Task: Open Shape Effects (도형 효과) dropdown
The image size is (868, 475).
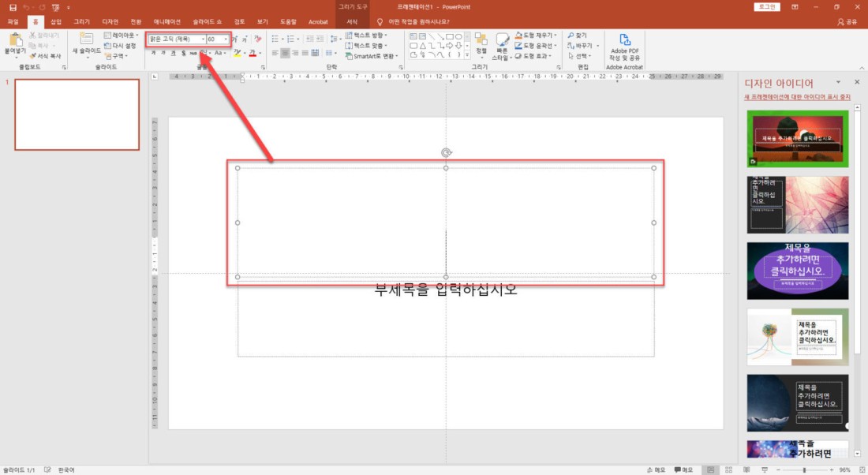Action: (x=533, y=56)
